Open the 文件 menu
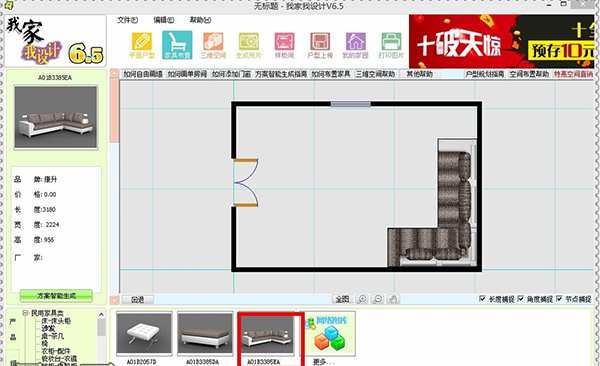Image resolution: width=600 pixels, height=366 pixels. (x=127, y=20)
